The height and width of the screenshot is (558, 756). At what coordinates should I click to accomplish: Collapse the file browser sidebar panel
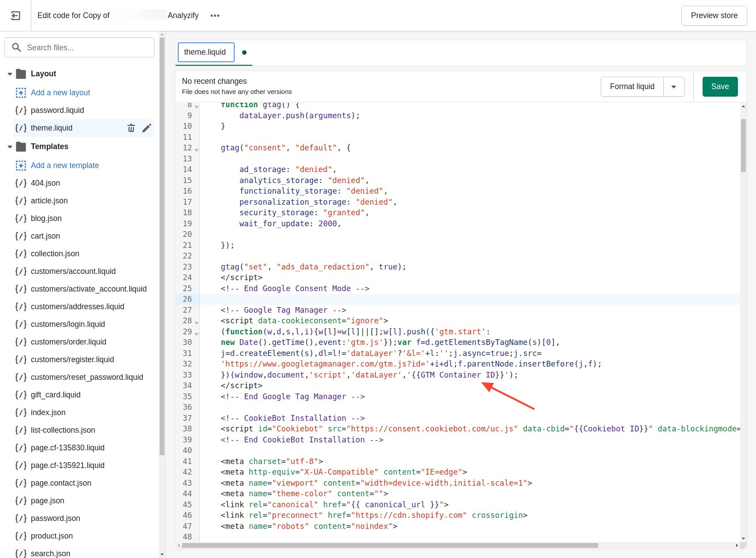(x=15, y=15)
